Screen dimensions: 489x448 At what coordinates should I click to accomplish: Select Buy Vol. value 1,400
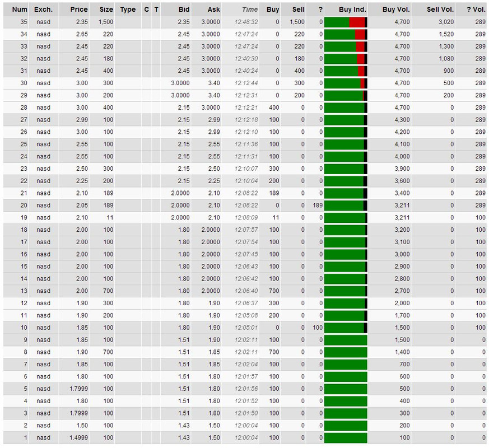coord(402,352)
